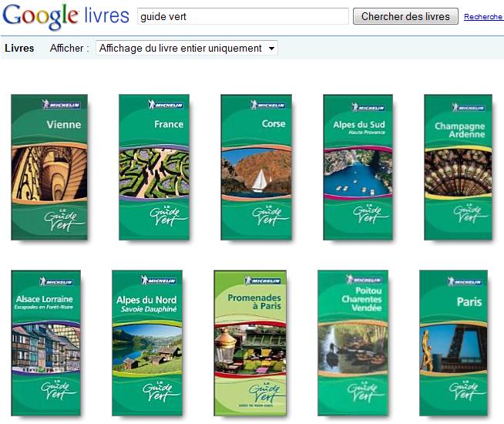Open the Recherche advanced search link
Image resolution: width=504 pixels, height=424 pixels.
483,16
